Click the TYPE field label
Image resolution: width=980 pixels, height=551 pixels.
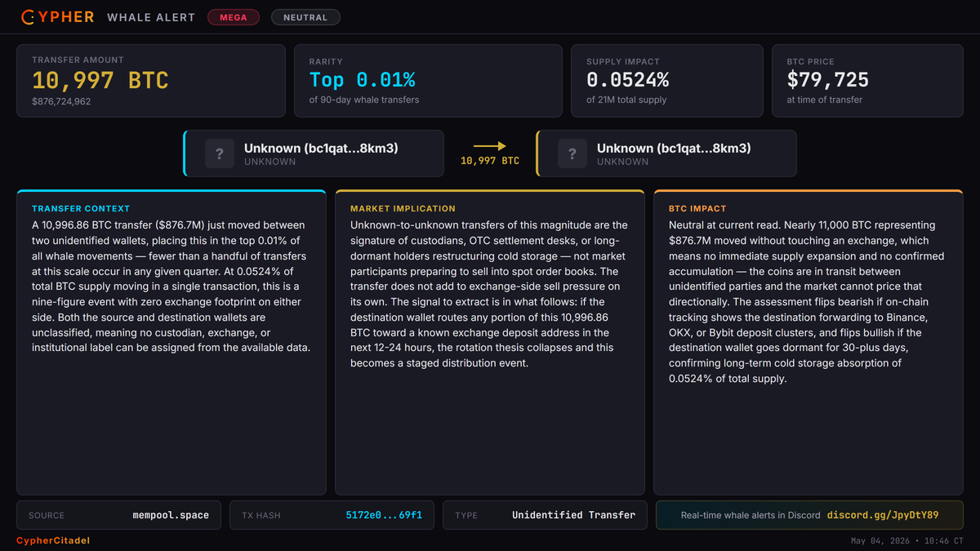tap(466, 516)
